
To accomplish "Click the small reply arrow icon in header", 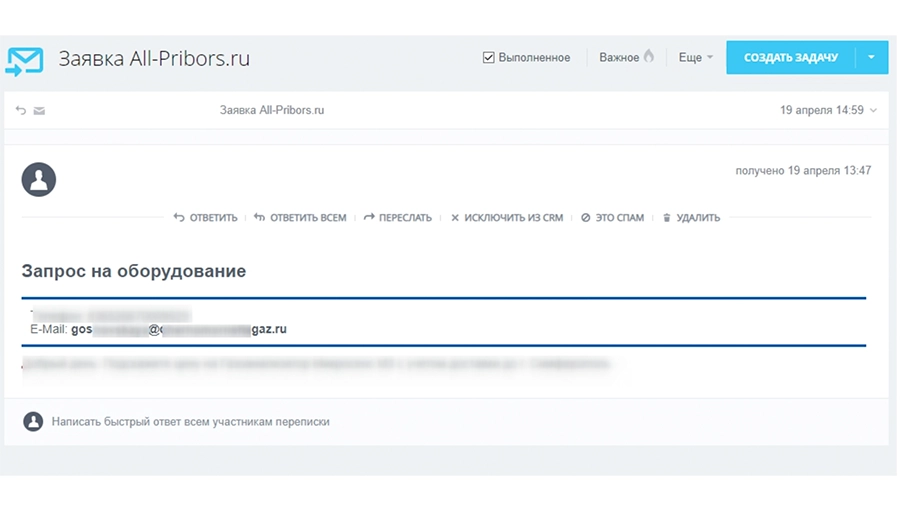I will (21, 111).
